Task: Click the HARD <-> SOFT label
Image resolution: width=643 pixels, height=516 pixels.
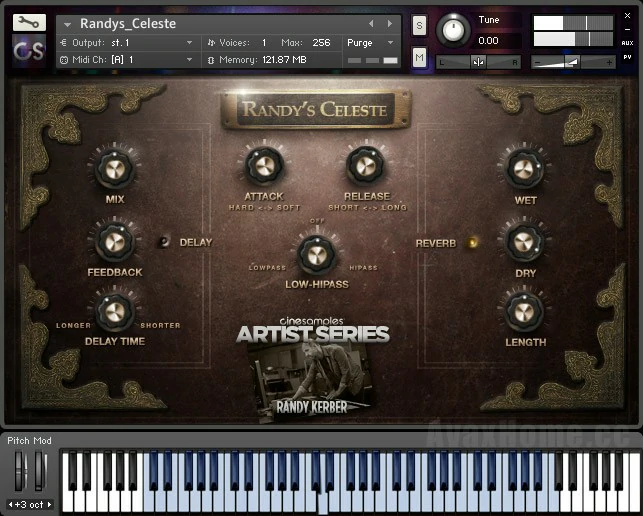Action: coord(264,208)
